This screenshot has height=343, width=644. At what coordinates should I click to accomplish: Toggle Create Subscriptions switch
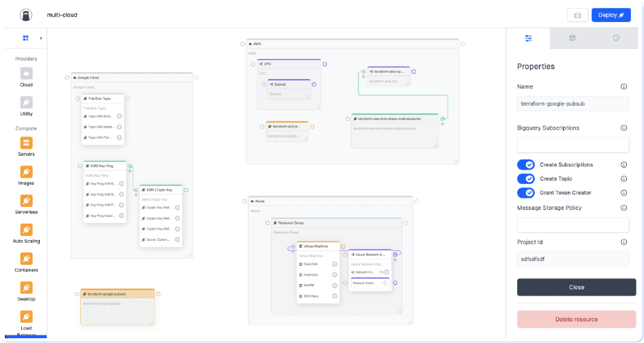click(x=526, y=165)
